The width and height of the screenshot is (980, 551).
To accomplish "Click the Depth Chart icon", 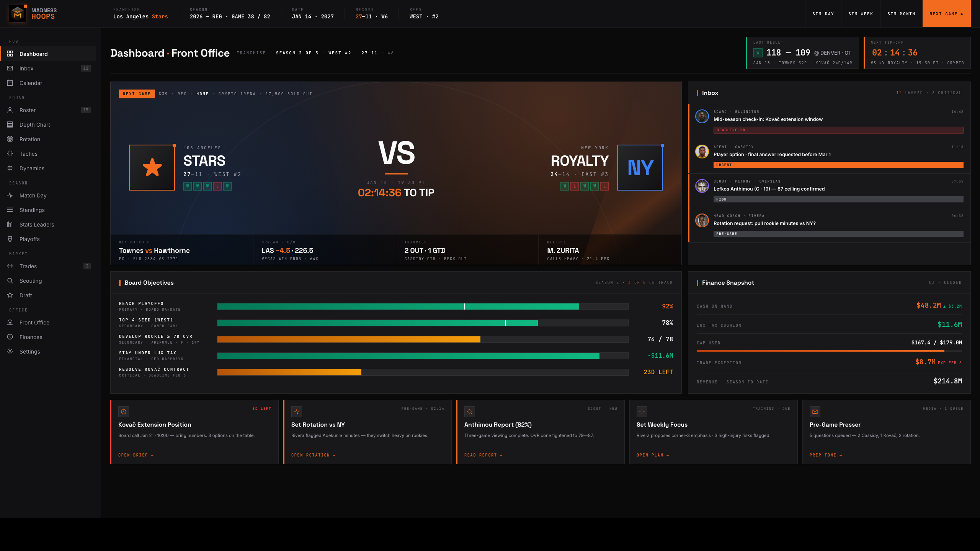I will (x=10, y=124).
